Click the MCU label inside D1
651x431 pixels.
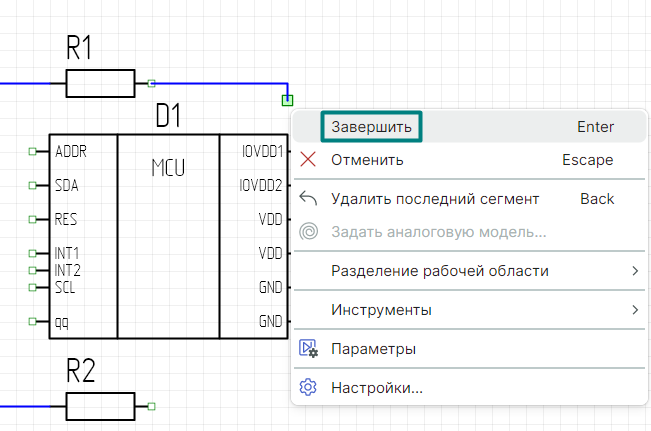point(168,168)
